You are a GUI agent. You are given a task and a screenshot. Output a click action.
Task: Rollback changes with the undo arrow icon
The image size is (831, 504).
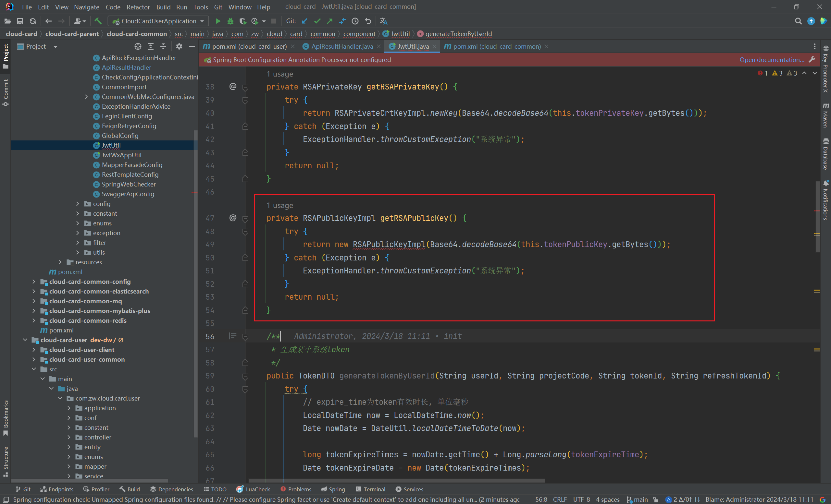pos(368,21)
